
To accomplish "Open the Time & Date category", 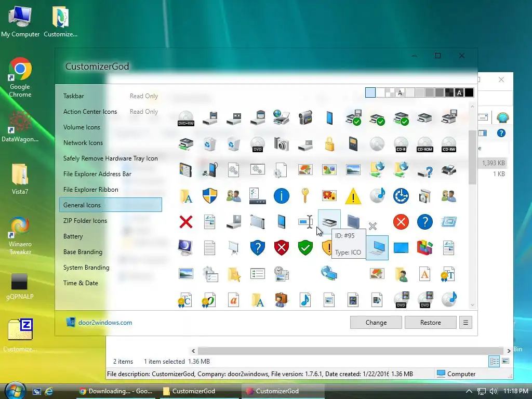I will click(x=81, y=283).
